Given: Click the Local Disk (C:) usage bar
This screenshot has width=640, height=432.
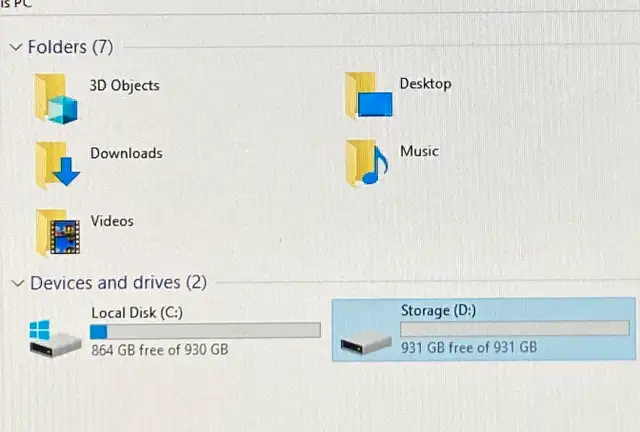Looking at the screenshot, I should pyautogui.click(x=205, y=331).
